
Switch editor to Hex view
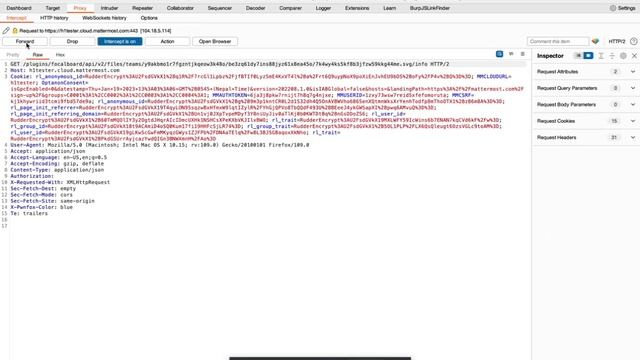pos(60,55)
